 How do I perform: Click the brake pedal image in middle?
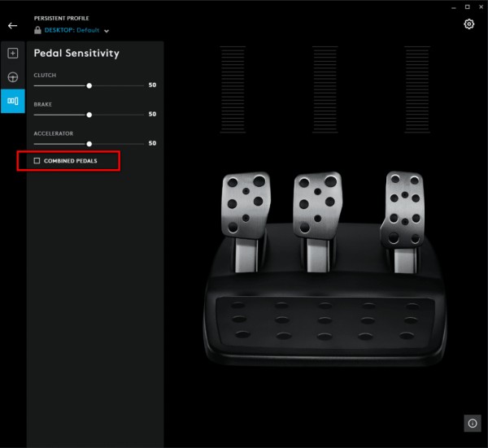[x=317, y=220]
